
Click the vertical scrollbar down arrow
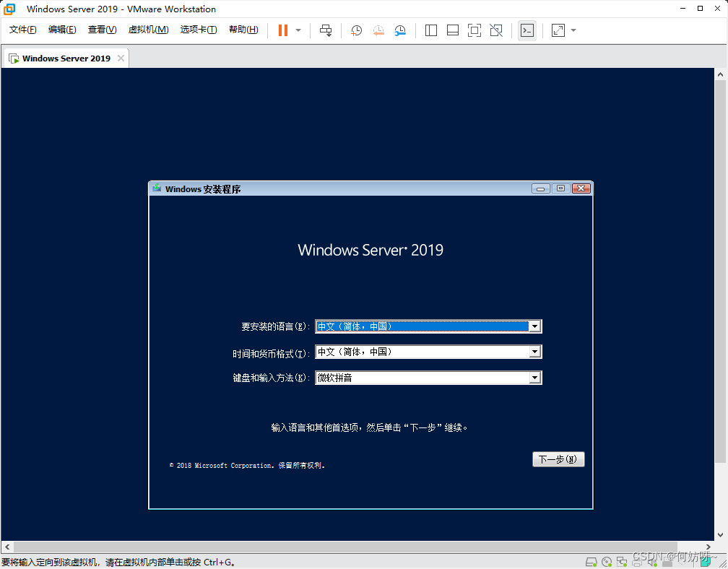tap(720, 534)
